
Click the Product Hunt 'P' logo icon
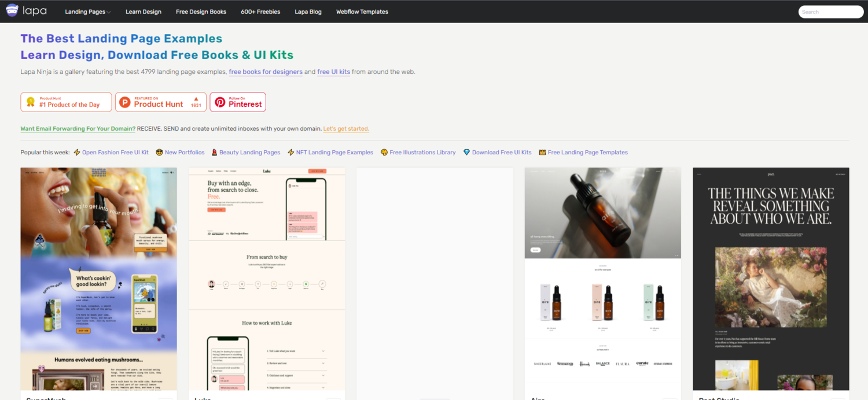click(124, 102)
